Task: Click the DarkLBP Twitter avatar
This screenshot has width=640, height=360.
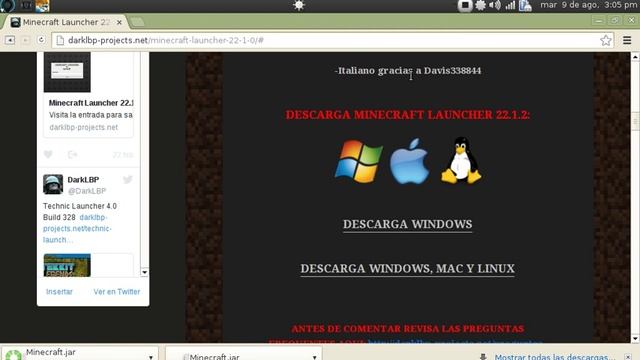Action: 53,184
